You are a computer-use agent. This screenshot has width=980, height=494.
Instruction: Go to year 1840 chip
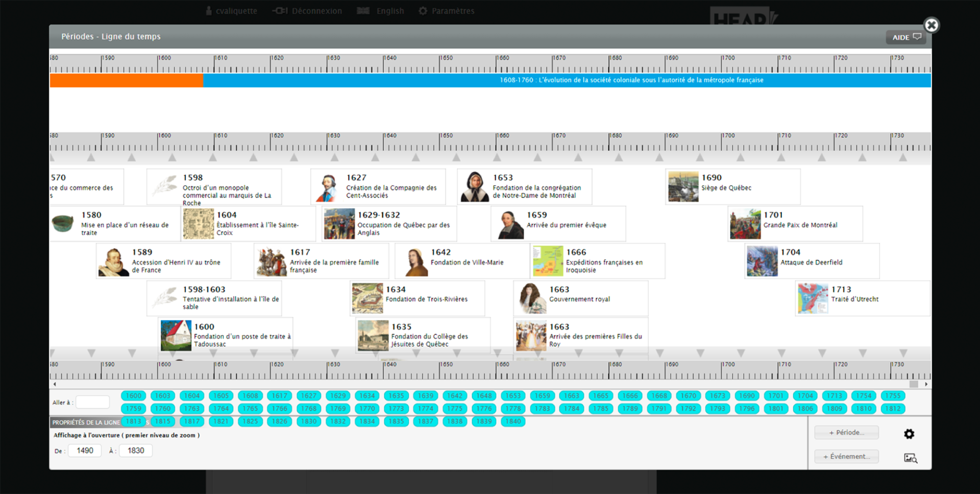click(513, 421)
